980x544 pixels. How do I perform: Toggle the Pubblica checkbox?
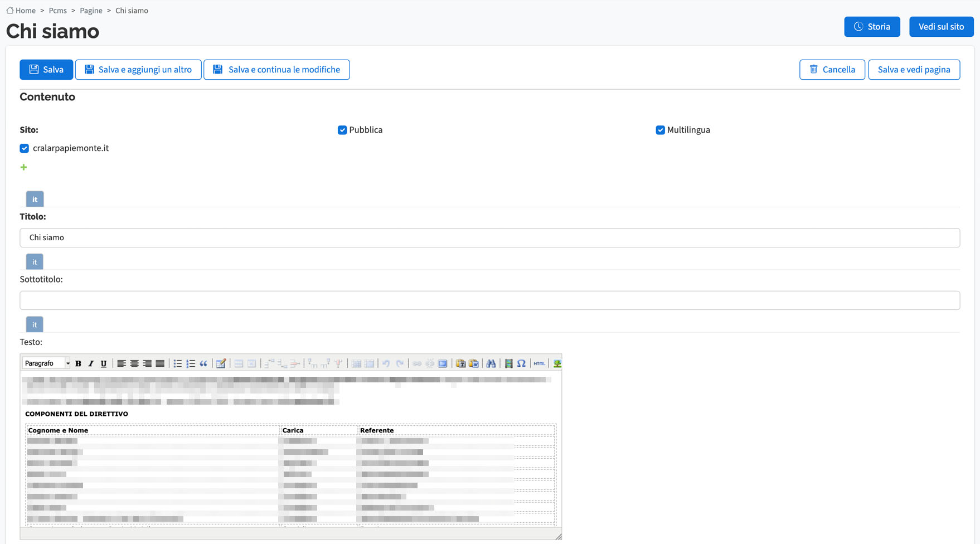click(342, 130)
